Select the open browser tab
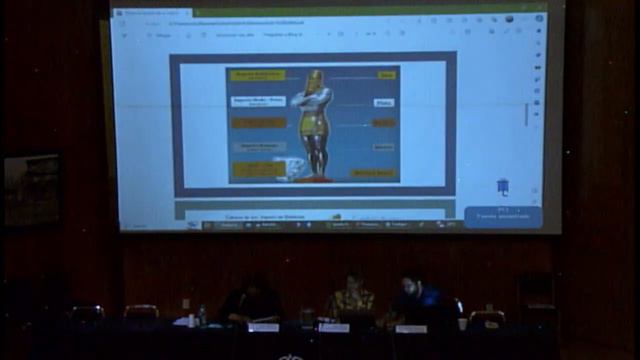 (x=153, y=13)
